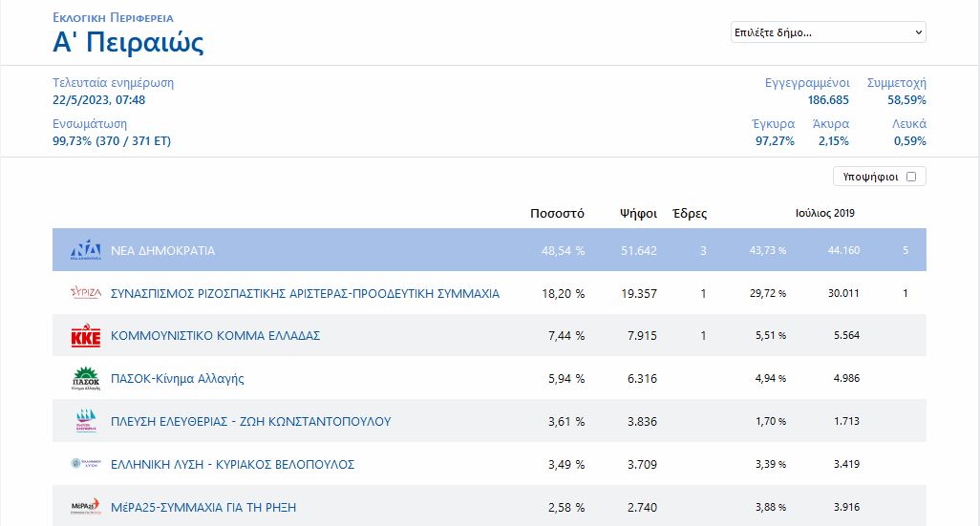Click the Νέα Δημοκρατία party logo
Image resolution: width=980 pixels, height=526 pixels.
86,251
